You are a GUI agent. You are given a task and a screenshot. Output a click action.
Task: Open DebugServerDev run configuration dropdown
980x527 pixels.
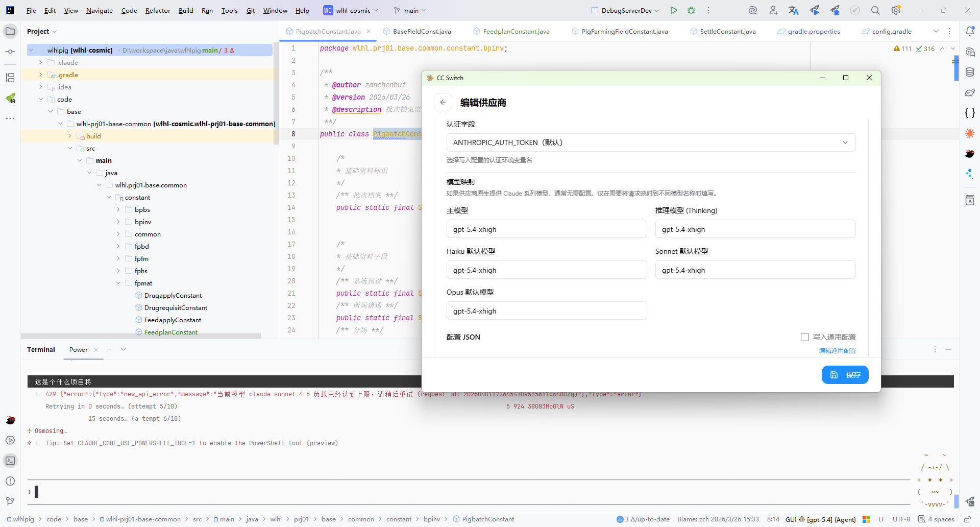click(x=625, y=10)
